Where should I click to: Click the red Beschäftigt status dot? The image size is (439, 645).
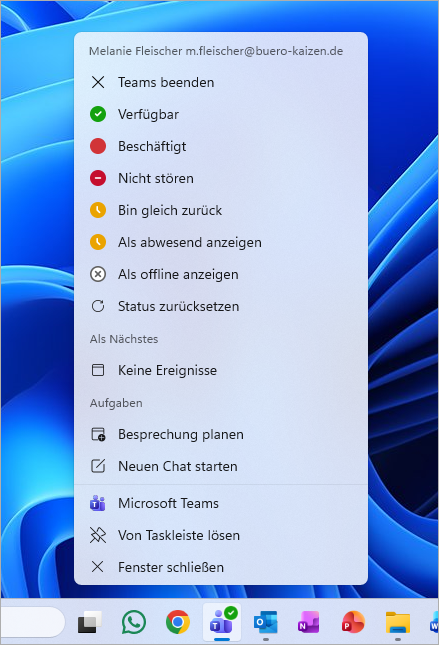point(98,146)
